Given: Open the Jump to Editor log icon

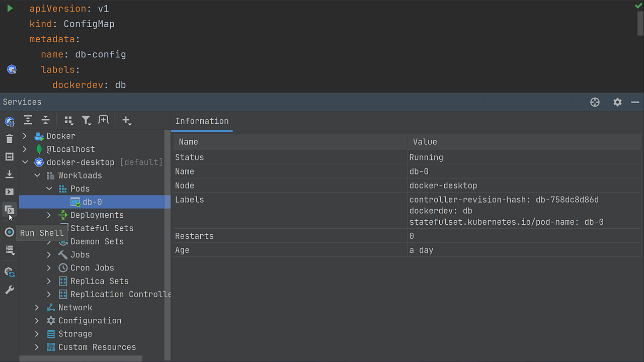Looking at the screenshot, I should coord(10,156).
